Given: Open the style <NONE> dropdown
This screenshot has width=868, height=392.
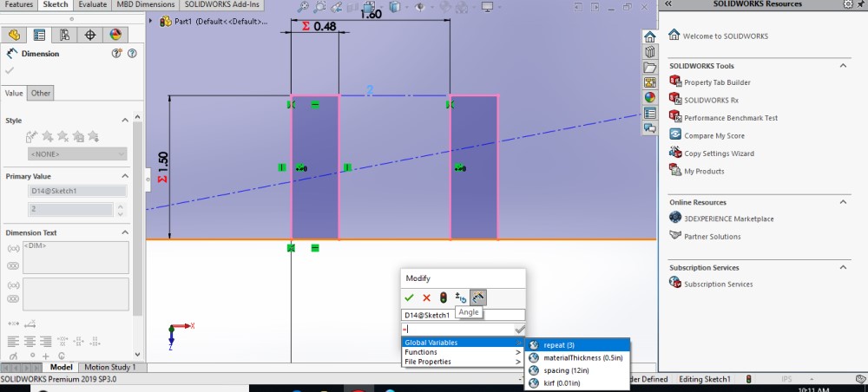Looking at the screenshot, I should tap(77, 154).
